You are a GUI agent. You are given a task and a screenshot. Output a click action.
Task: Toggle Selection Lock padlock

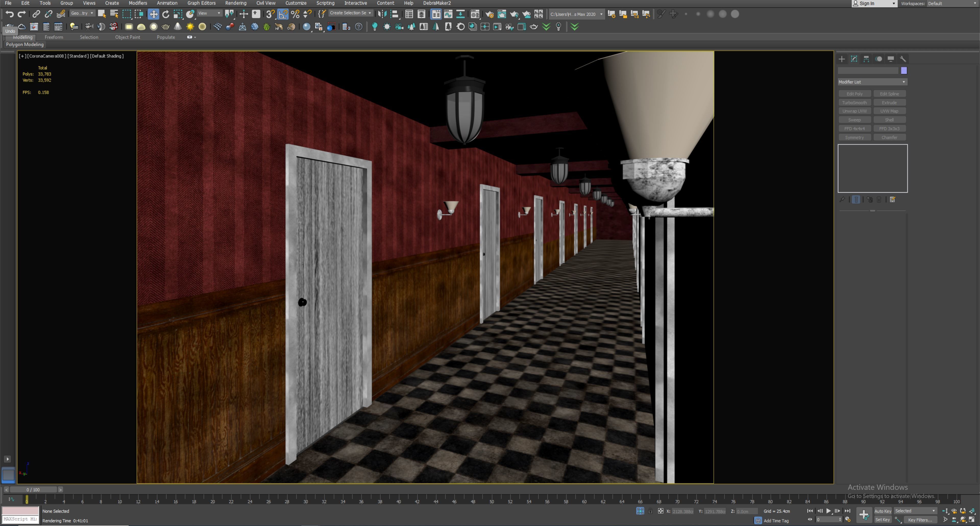coord(651,511)
